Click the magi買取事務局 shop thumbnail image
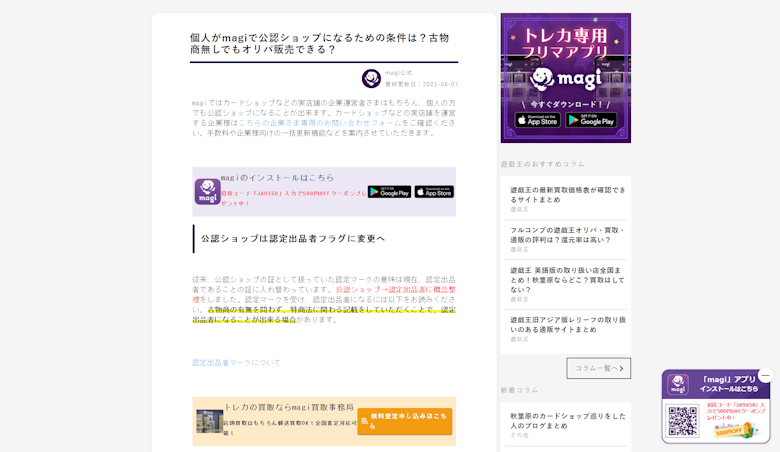Viewport: 780px width, 452px height. pos(209,421)
